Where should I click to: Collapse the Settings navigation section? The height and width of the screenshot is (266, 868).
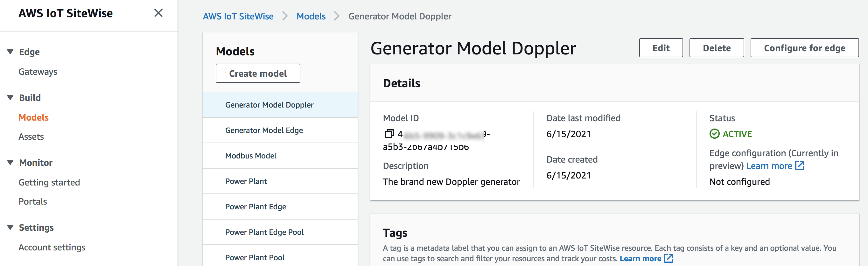[10, 227]
